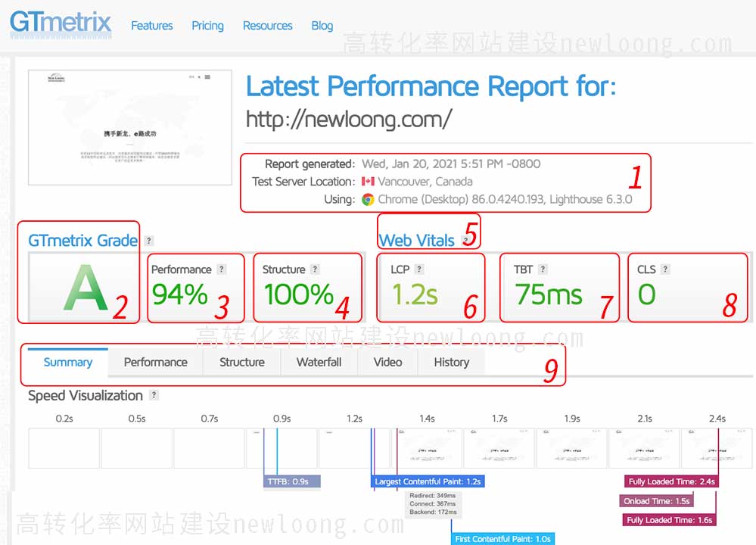Image resolution: width=756 pixels, height=545 pixels.
Task: Select the Video tab
Action: pyautogui.click(x=387, y=363)
